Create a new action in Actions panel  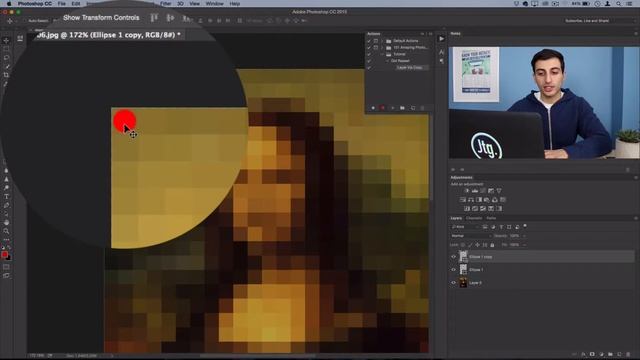pyautogui.click(x=413, y=108)
